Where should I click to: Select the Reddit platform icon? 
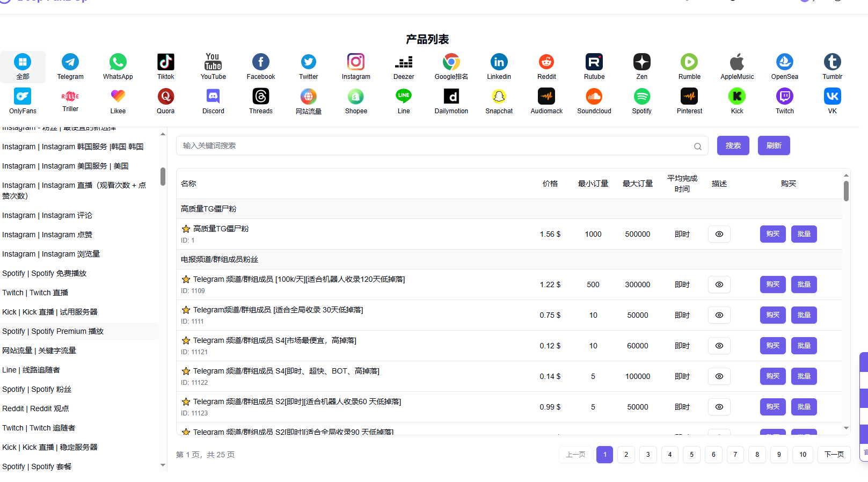click(546, 62)
